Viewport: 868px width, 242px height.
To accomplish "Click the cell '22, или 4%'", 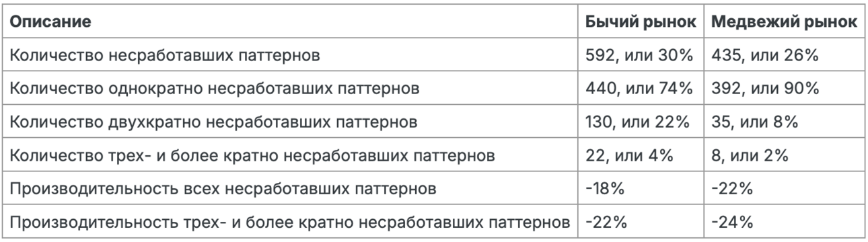I will pos(630,155).
